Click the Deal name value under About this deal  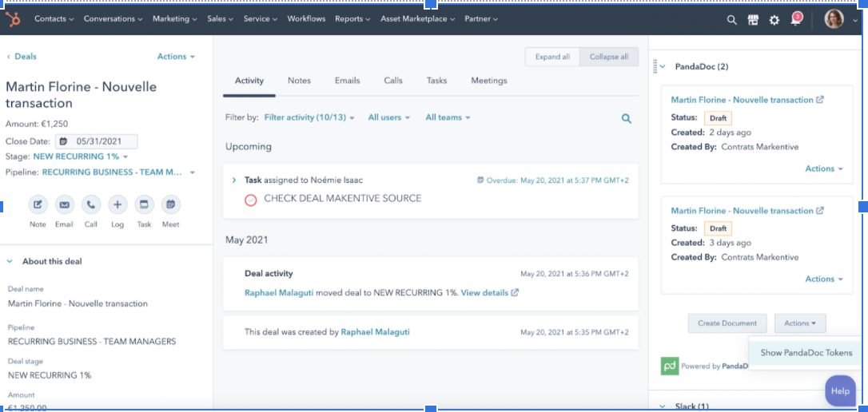tap(78, 303)
